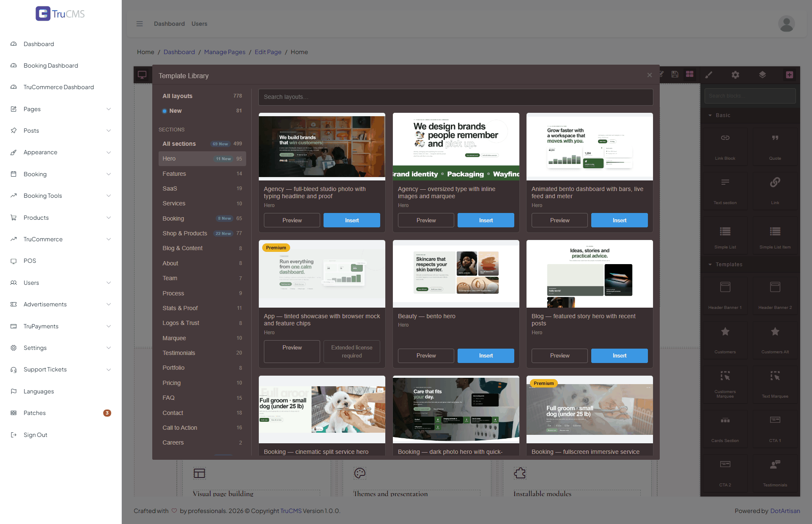Expand the Support Tickets sidebar menu

(x=61, y=369)
